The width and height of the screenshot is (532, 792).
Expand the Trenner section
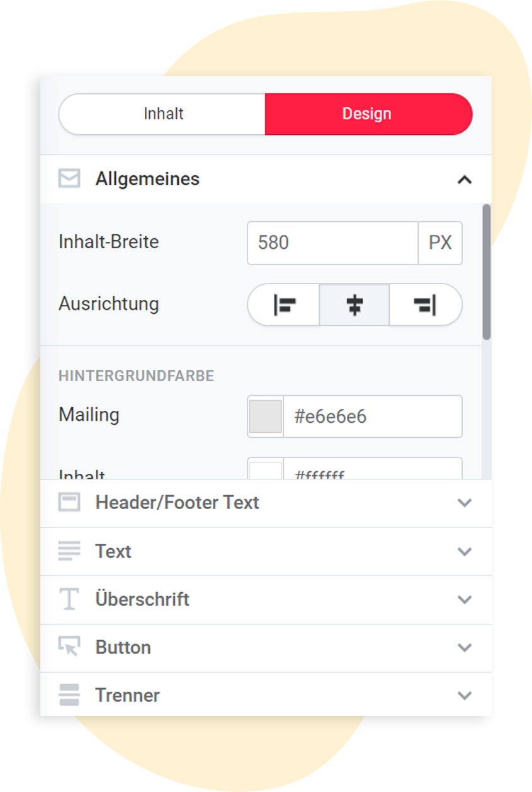coord(465,696)
